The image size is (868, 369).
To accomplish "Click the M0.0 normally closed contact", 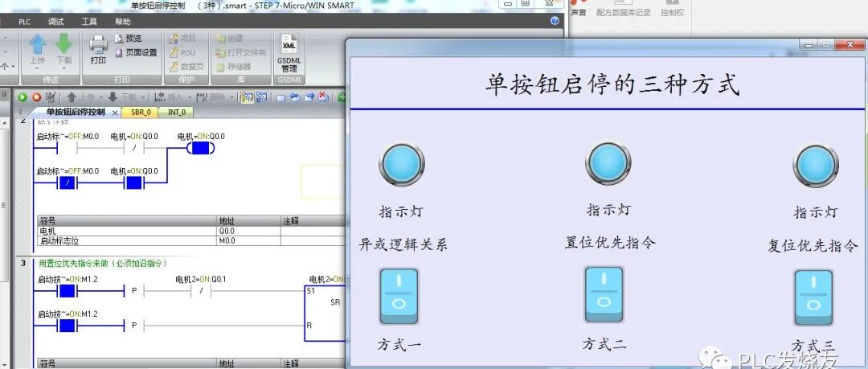I will pos(67,182).
